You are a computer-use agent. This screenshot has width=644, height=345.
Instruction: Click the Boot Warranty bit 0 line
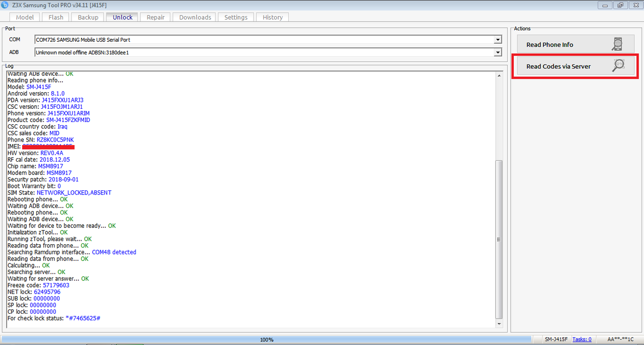[34, 186]
